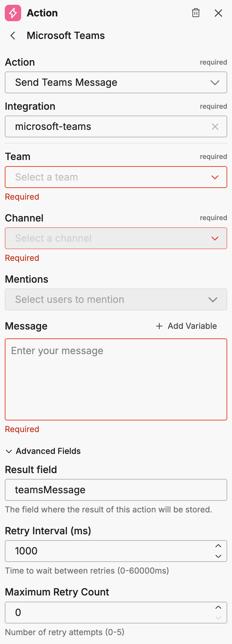Image resolution: width=232 pixels, height=644 pixels.
Task: Go back using the left arrow
Action: coord(13,36)
